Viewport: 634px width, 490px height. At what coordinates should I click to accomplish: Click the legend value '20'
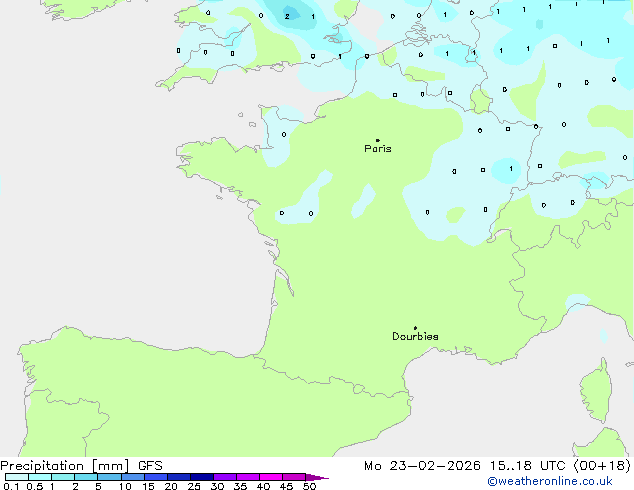coord(171,486)
